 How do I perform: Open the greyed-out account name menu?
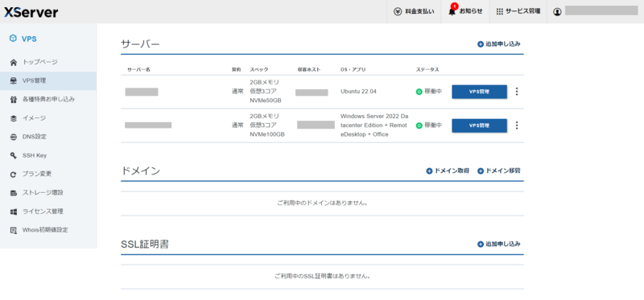(x=601, y=10)
